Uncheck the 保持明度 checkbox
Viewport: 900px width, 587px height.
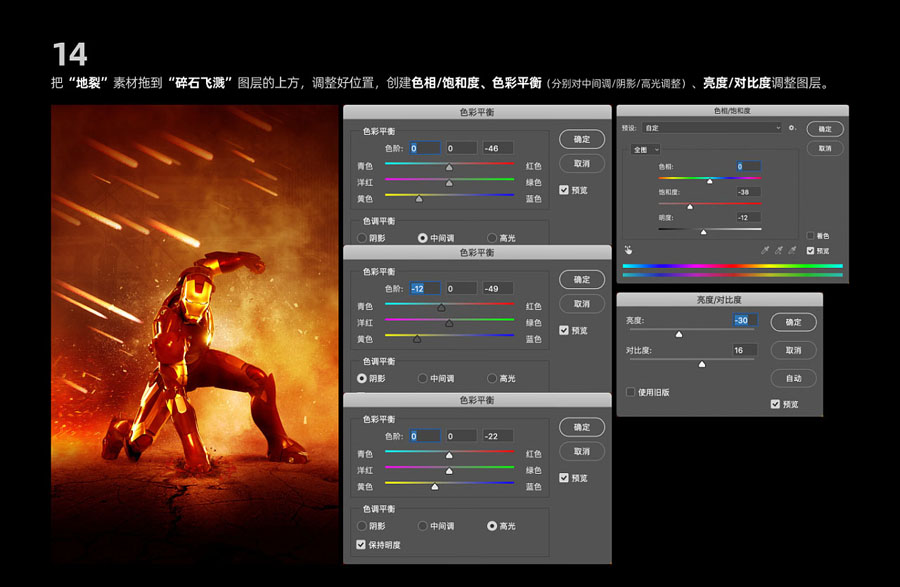click(x=361, y=544)
